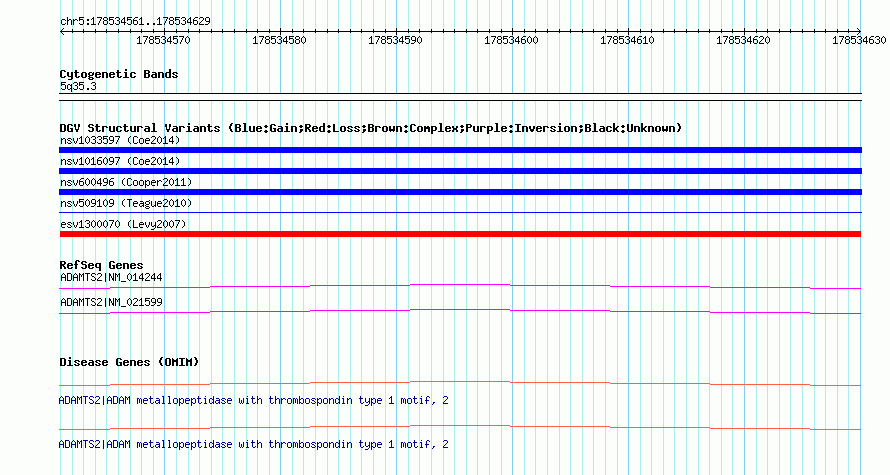
Task: Click ruler position 178534620
Action: click(743, 40)
